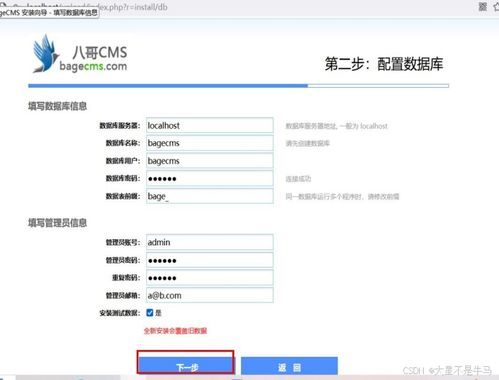This screenshot has width=499, height=380.
Task: Focus the 数据库服务器 field containing localhost
Action: pyautogui.click(x=210, y=125)
